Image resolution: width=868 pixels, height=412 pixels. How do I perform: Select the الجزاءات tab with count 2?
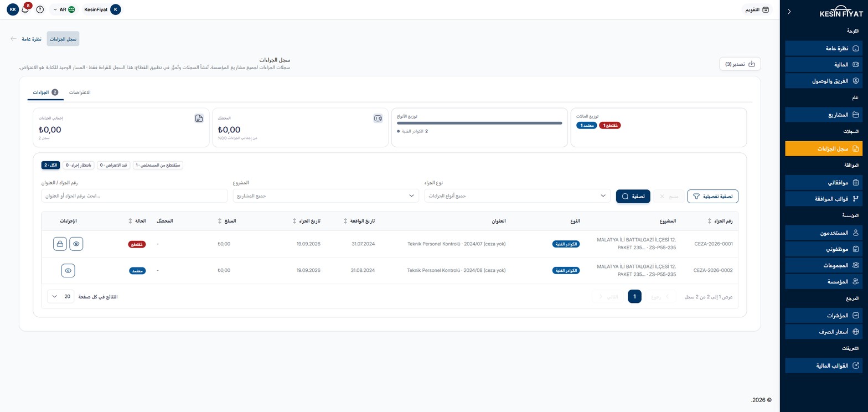point(45,92)
